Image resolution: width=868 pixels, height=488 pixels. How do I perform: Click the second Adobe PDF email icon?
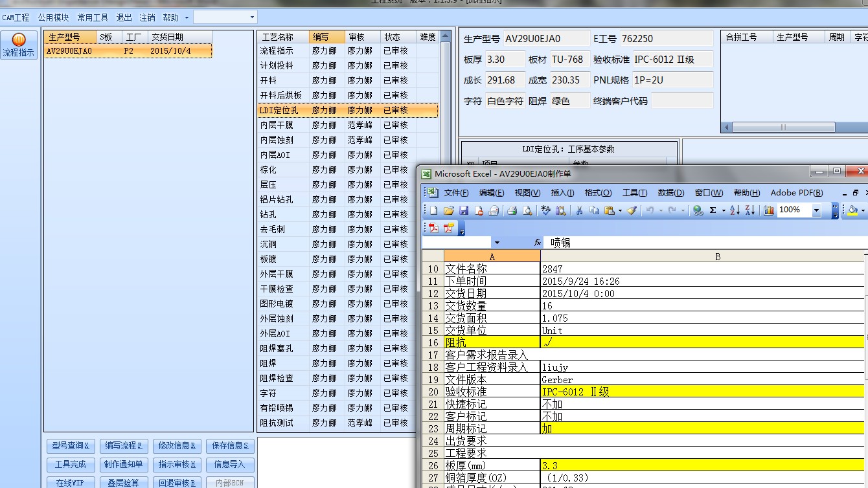point(448,228)
